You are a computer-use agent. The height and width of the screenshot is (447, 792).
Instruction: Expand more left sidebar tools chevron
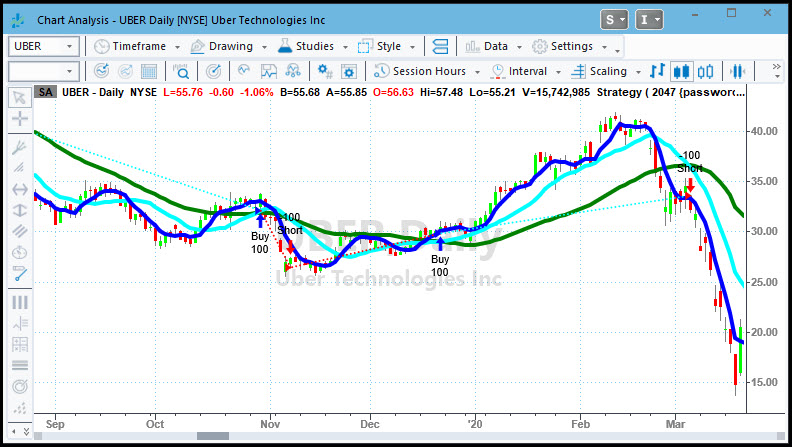26,432
